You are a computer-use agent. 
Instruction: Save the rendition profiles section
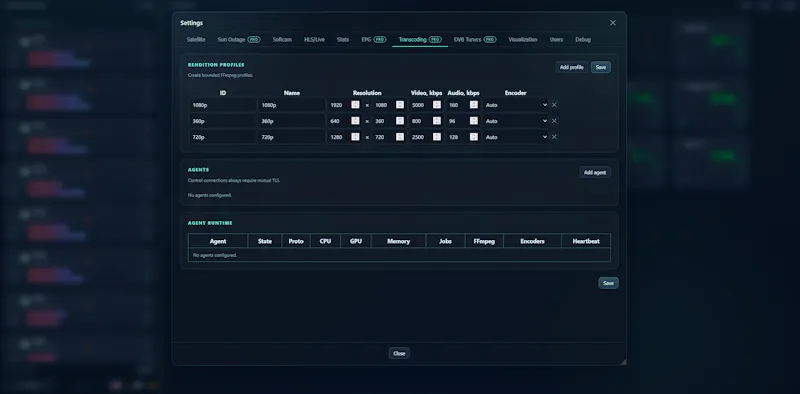(601, 67)
